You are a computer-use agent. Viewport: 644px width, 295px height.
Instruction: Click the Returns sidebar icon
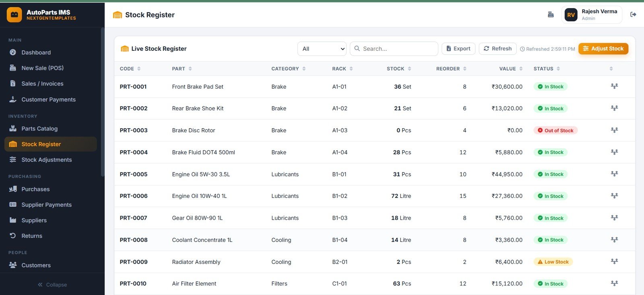pyautogui.click(x=13, y=236)
